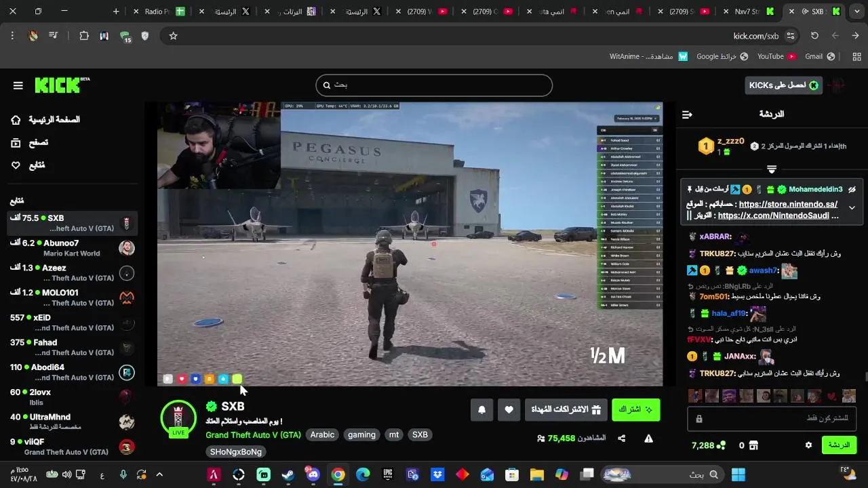Image resolution: width=868 pixels, height=488 pixels.
Task: Open Grand Theft Auto V (GTA) category link
Action: click(x=253, y=434)
